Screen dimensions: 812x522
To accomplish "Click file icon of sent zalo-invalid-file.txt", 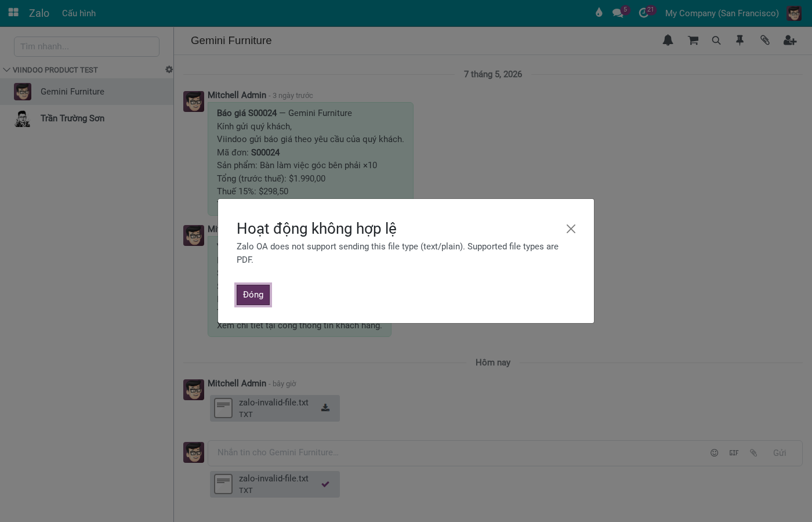I will pyautogui.click(x=223, y=408).
